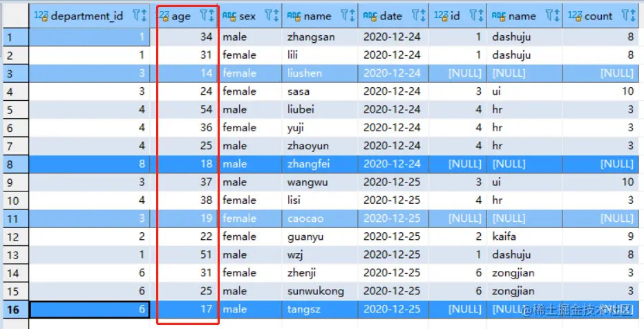
Task: Click the sort arrows on count column
Action: click(633, 16)
